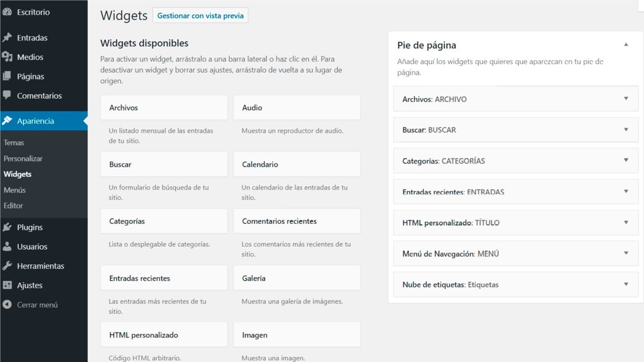The height and width of the screenshot is (362, 644).
Task: Click text 'Muestra una galería de imágenes.'
Action: coord(292,302)
